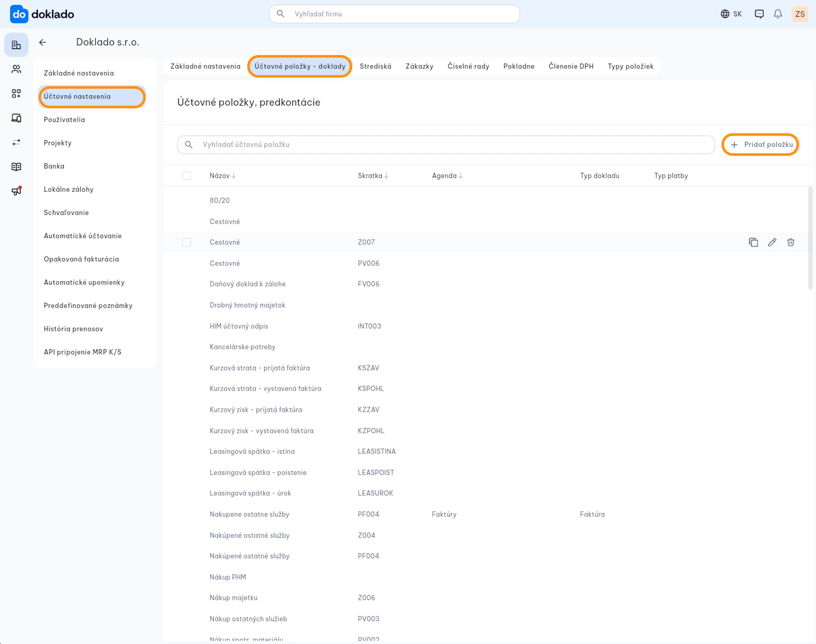Open Používatelia in side menu
Image resolution: width=816 pixels, height=644 pixels.
[92, 119]
